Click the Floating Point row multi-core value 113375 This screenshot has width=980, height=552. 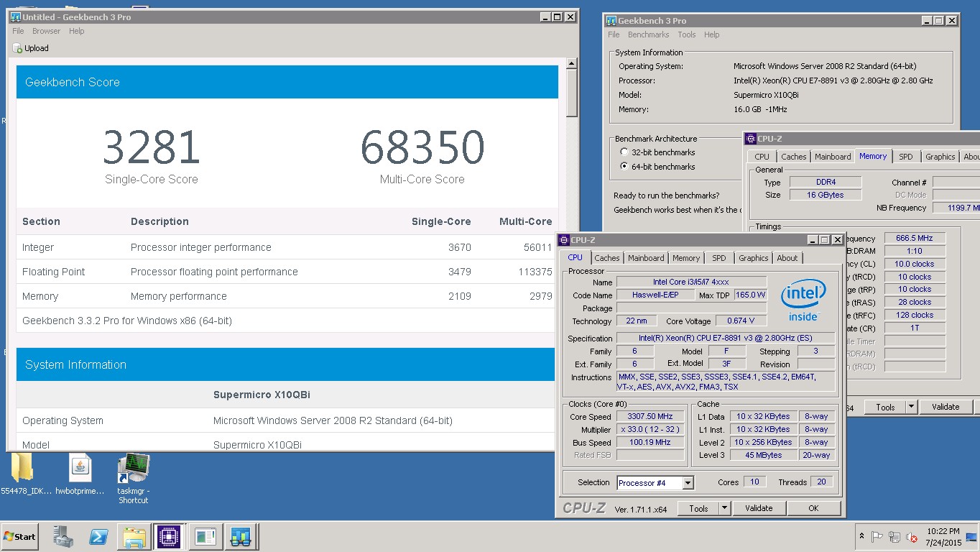click(535, 272)
